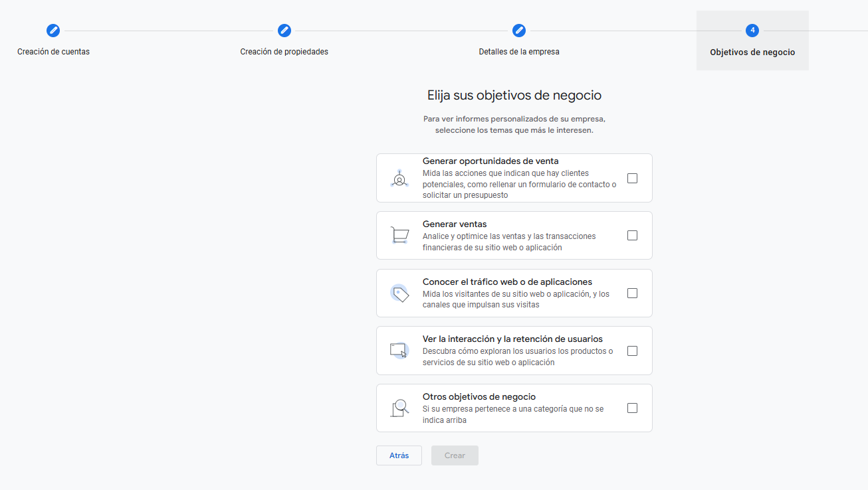Check the Generar oportunidades de venta checkbox
Screen dimensions: 868x490
pyautogui.click(x=632, y=179)
